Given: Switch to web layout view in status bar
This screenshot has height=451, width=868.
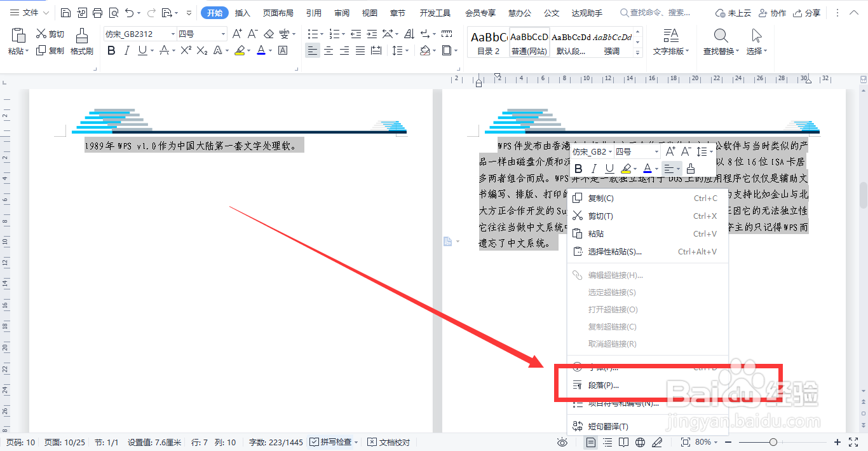Looking at the screenshot, I should 641,442.
